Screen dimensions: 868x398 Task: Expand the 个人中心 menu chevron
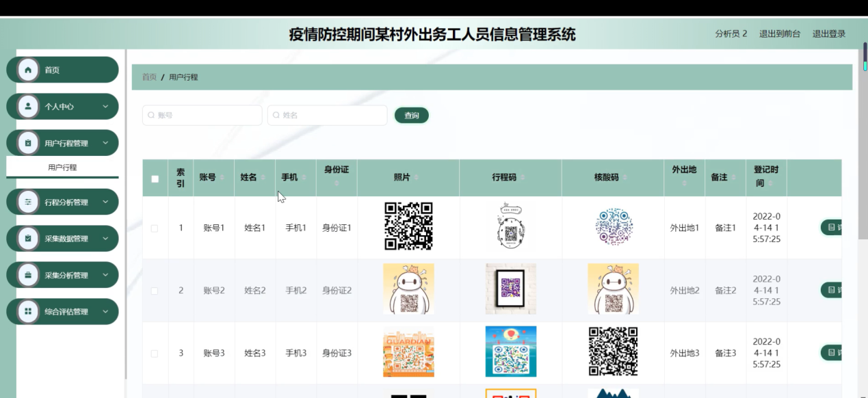(x=105, y=107)
